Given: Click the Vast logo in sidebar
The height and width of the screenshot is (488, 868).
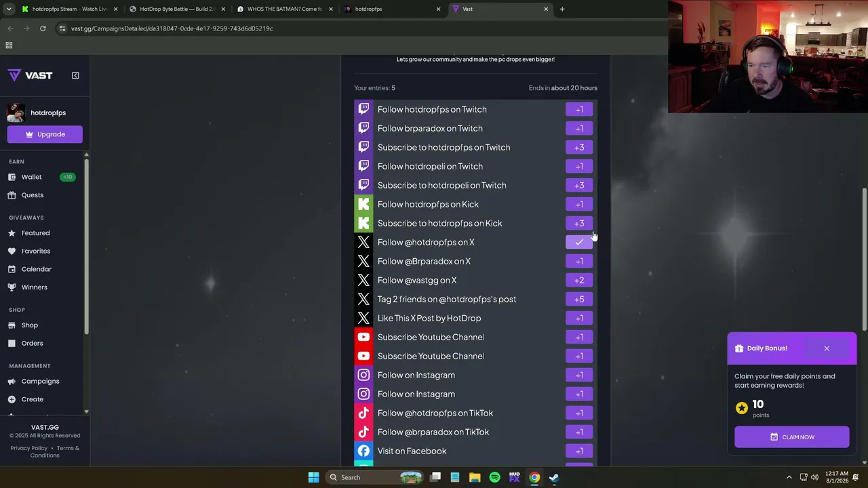Looking at the screenshot, I should [30, 75].
